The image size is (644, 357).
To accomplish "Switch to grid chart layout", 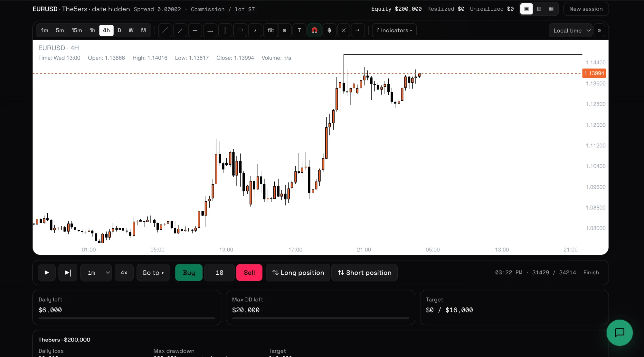I will click(551, 9).
